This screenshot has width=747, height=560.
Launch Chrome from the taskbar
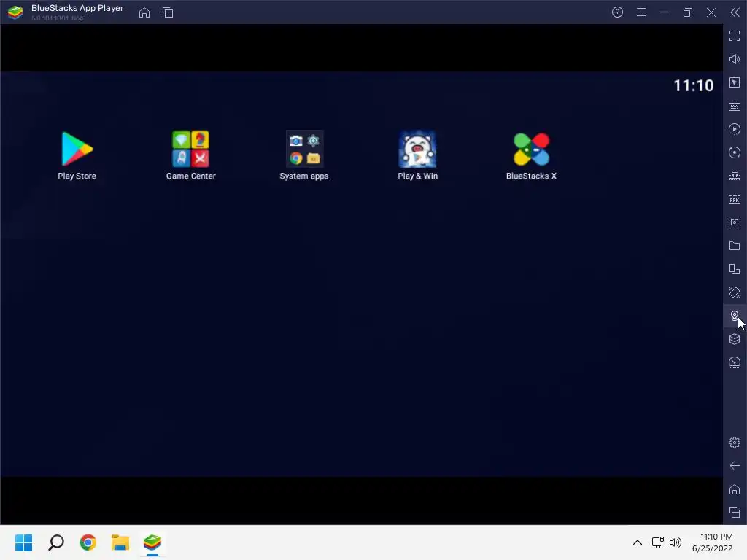click(x=88, y=542)
